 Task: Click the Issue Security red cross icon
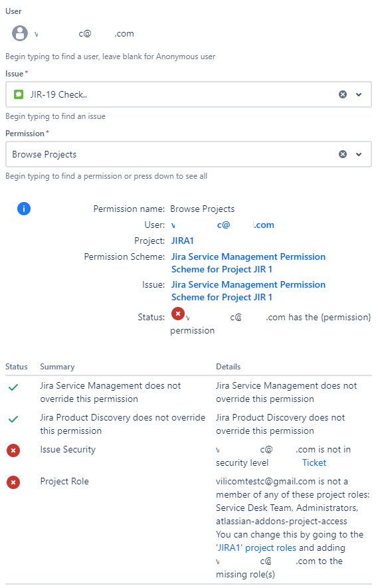coord(13,450)
